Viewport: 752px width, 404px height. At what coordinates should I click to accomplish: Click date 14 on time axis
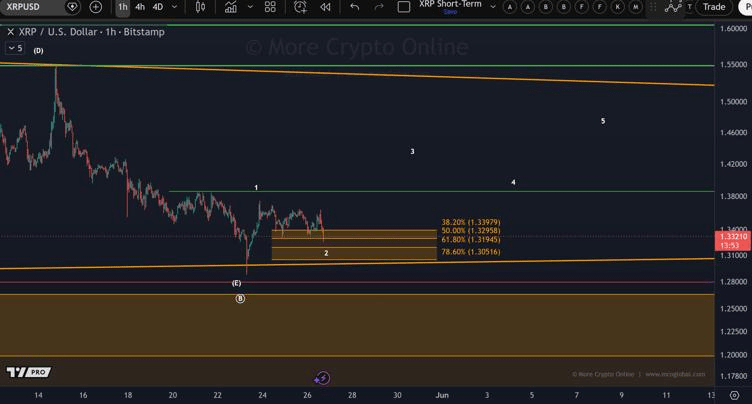(38, 395)
